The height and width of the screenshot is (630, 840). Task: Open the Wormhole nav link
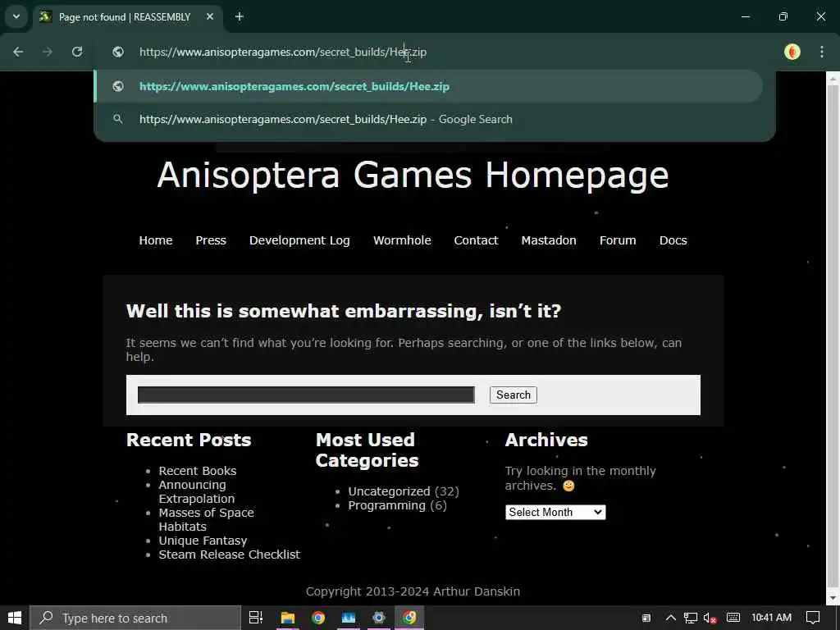(x=402, y=240)
